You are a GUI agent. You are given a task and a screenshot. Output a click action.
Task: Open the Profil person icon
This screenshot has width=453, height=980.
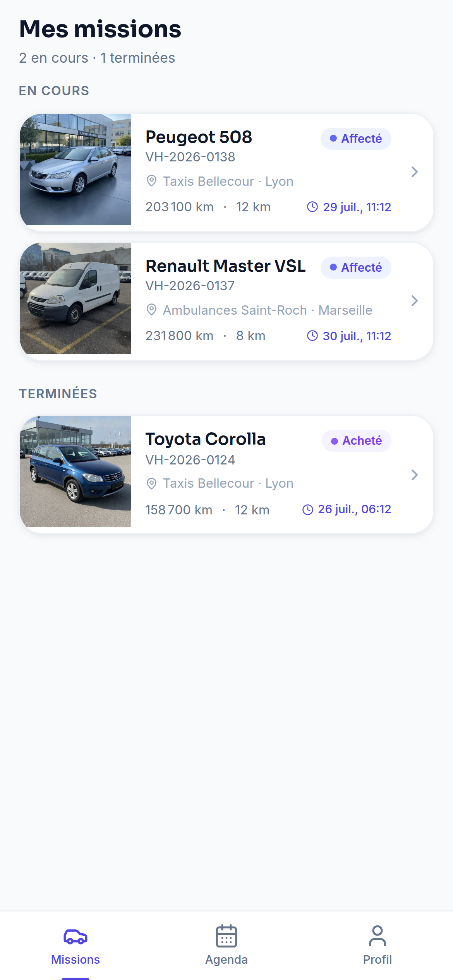[x=377, y=936]
